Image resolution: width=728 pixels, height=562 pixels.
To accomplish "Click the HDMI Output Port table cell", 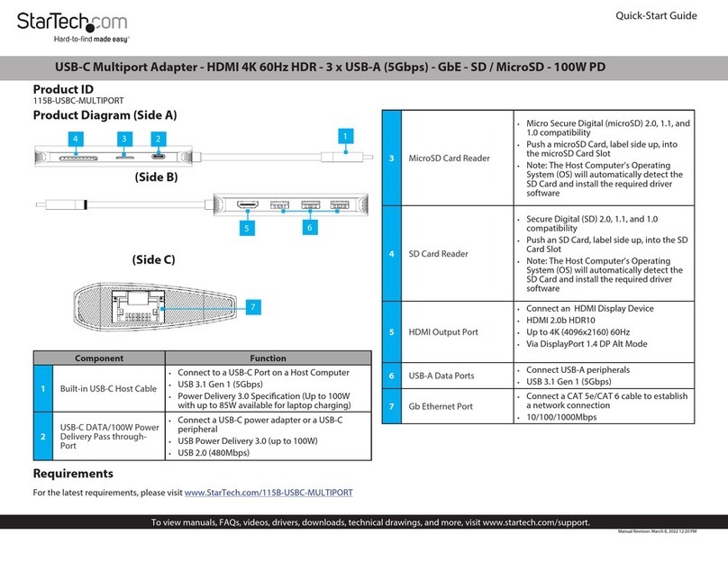I will [443, 332].
